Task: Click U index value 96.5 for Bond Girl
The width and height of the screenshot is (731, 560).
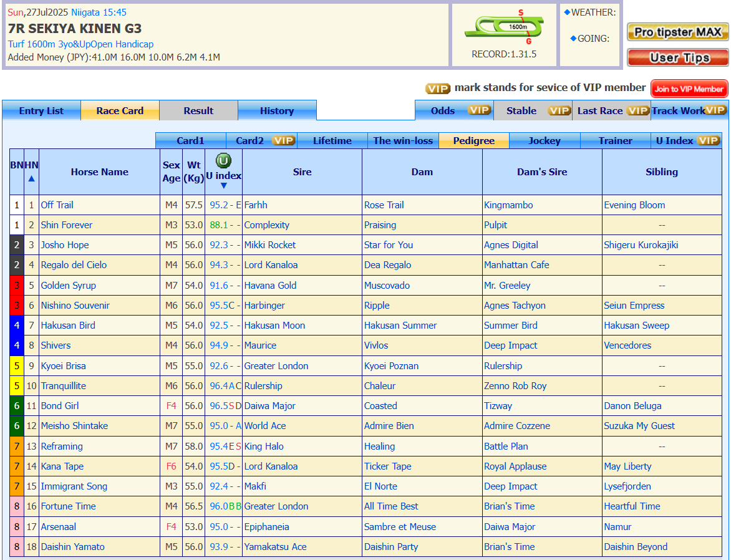Action: point(219,406)
